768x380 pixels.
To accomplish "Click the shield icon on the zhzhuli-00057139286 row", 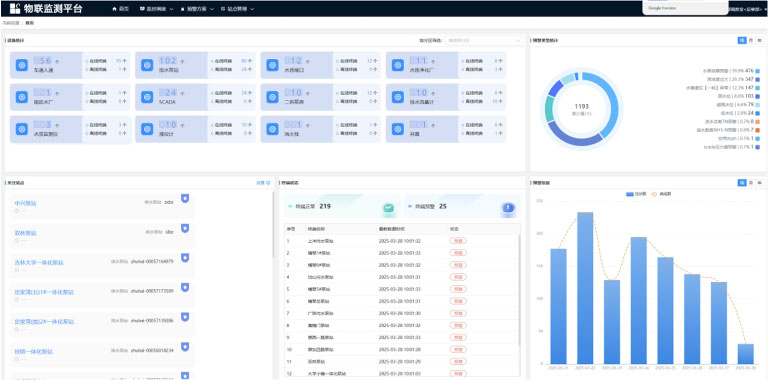I will coord(185,317).
